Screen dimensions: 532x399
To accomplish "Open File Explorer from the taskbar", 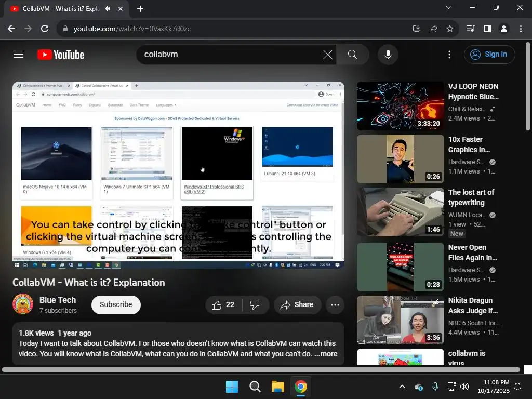I will [x=277, y=387].
